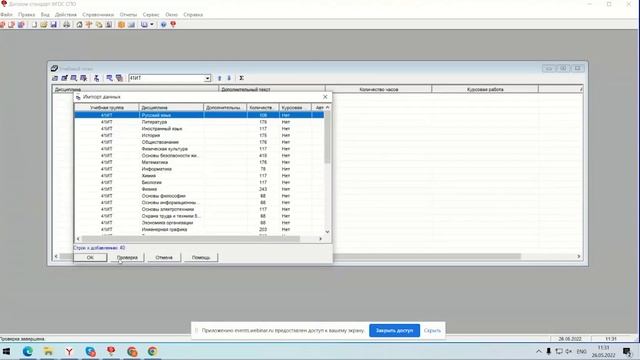This screenshot has width=640, height=360.
Task: Open Microsoft Edge from the taskbar
Action: [x=28, y=351]
